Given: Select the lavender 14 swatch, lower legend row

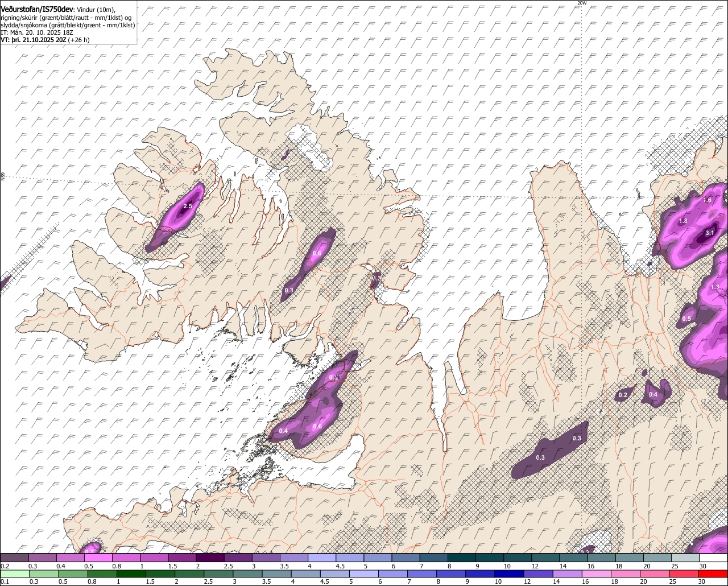Looking at the screenshot, I should (568, 574).
